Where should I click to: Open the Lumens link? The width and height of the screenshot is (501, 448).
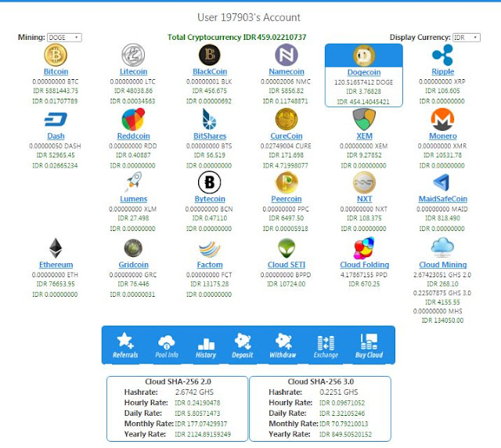(x=133, y=199)
